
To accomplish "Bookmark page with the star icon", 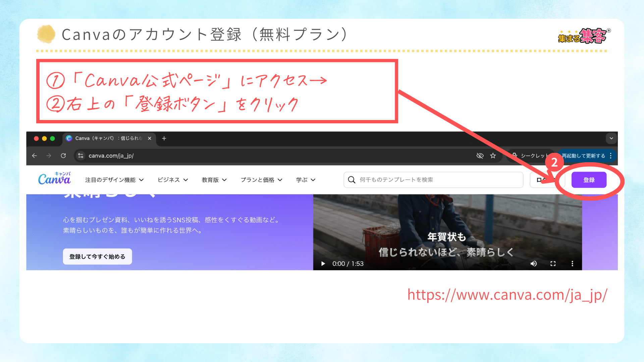I will pyautogui.click(x=493, y=156).
